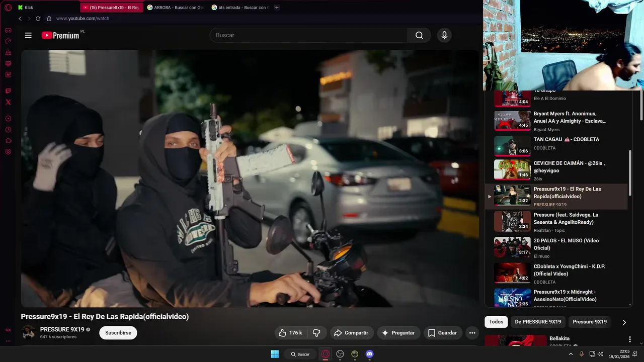
Task: Open OBS Studio from taskbar
Action: pos(340,354)
